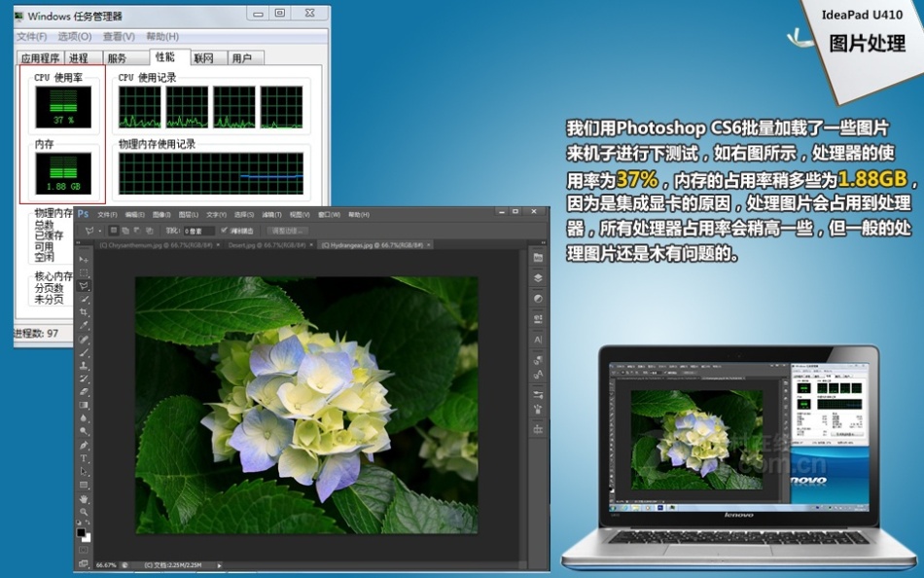
Task: Open Task Manager 查看(V) menu
Action: [119, 37]
